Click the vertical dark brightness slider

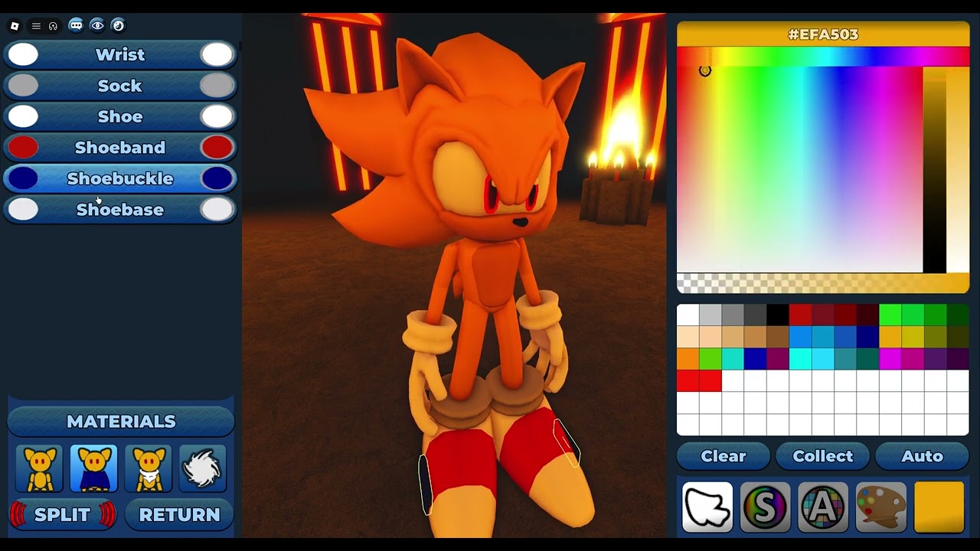(x=934, y=170)
